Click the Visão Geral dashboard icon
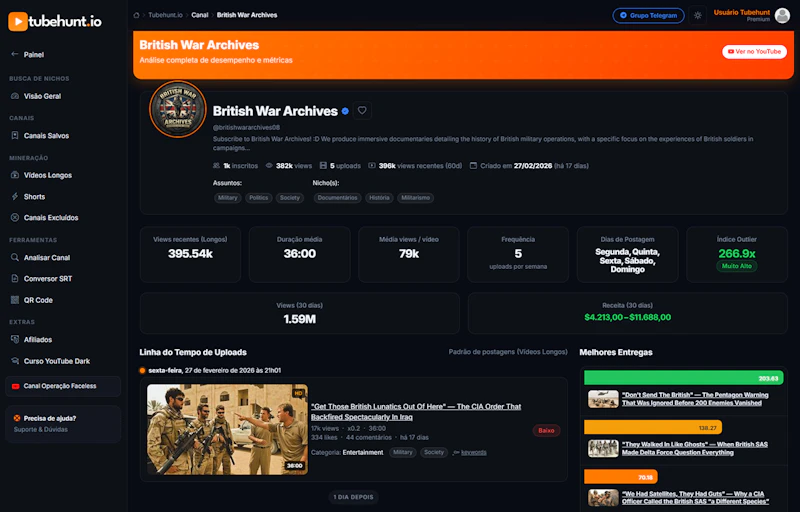Image resolution: width=800 pixels, height=512 pixels. point(15,96)
